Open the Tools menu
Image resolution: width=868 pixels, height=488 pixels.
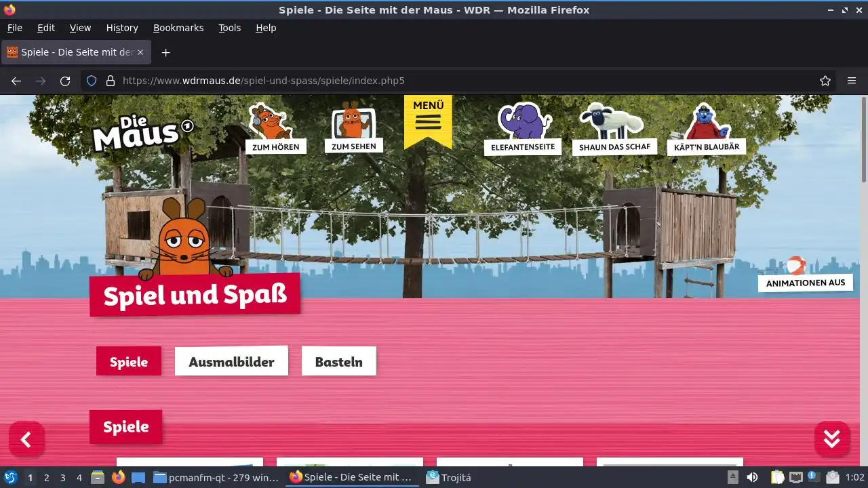[229, 28]
